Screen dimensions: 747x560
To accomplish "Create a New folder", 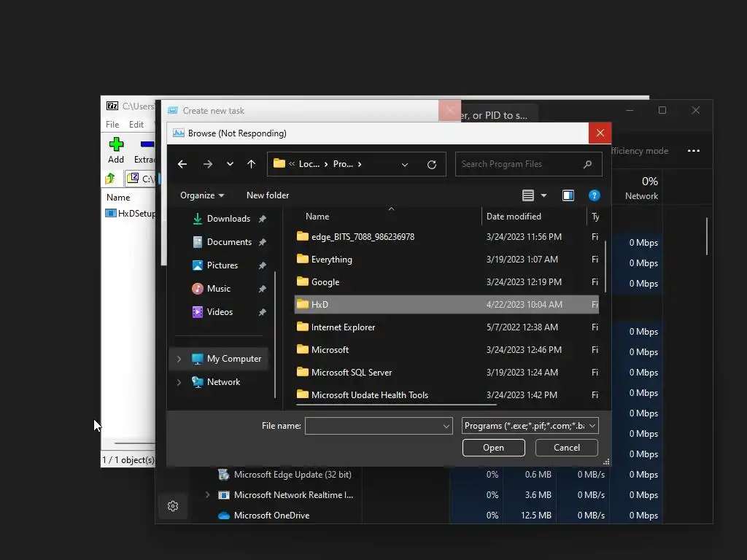I will coord(268,195).
